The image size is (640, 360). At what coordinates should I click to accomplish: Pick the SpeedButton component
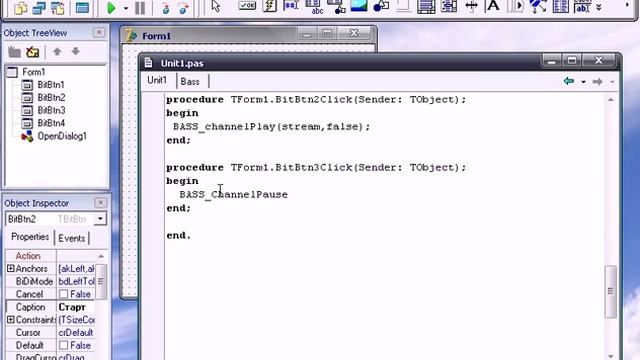270,6
